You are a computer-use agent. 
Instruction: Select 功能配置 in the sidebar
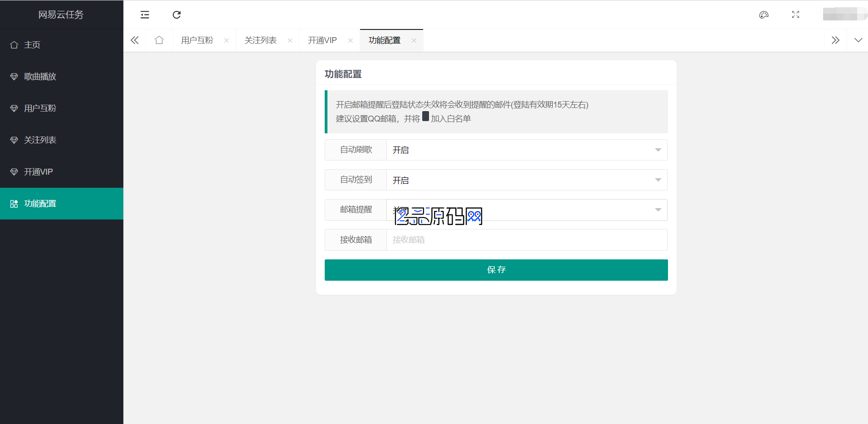[62, 204]
